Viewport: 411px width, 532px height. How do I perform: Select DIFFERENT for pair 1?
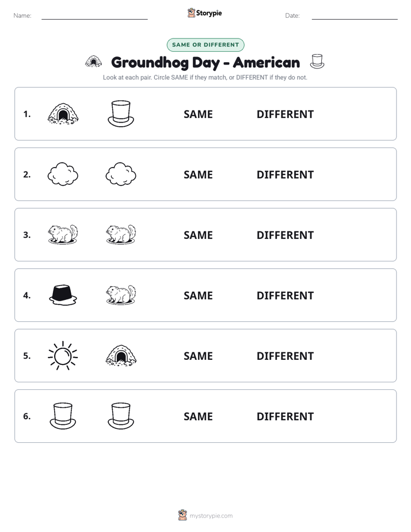[x=285, y=114]
